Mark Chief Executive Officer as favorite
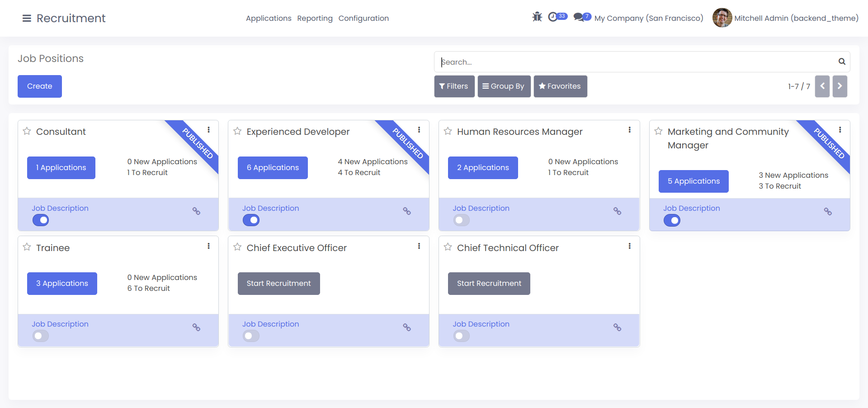This screenshot has width=868, height=408. pyautogui.click(x=237, y=247)
